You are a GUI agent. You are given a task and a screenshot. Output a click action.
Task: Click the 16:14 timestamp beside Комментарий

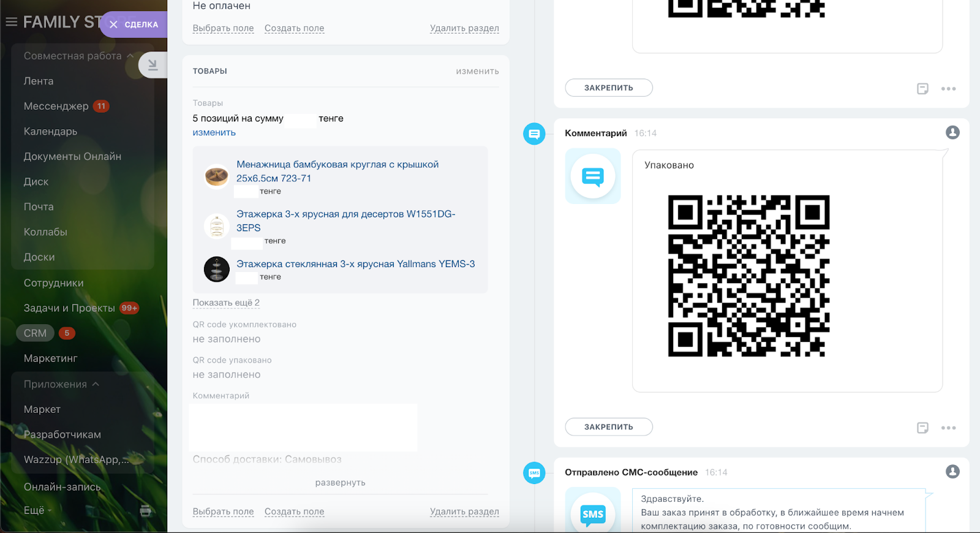pyautogui.click(x=645, y=133)
